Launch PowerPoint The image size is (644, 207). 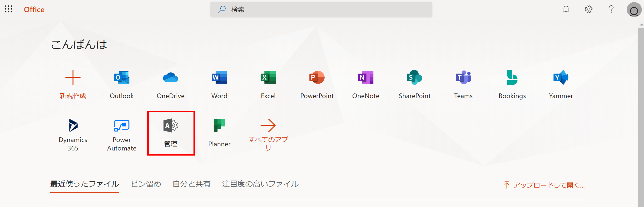tap(317, 84)
